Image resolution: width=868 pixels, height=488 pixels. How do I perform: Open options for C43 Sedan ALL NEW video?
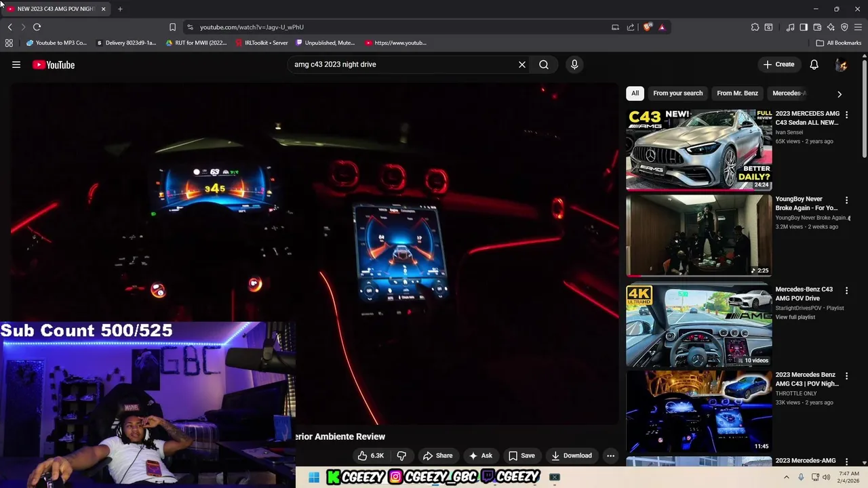pos(846,115)
